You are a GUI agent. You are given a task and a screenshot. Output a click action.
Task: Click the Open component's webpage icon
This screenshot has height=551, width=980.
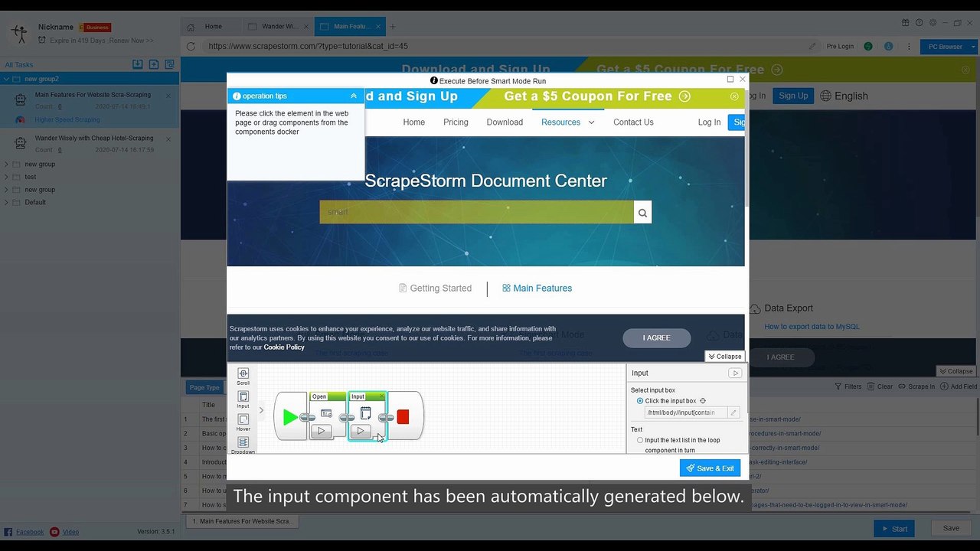click(x=326, y=413)
